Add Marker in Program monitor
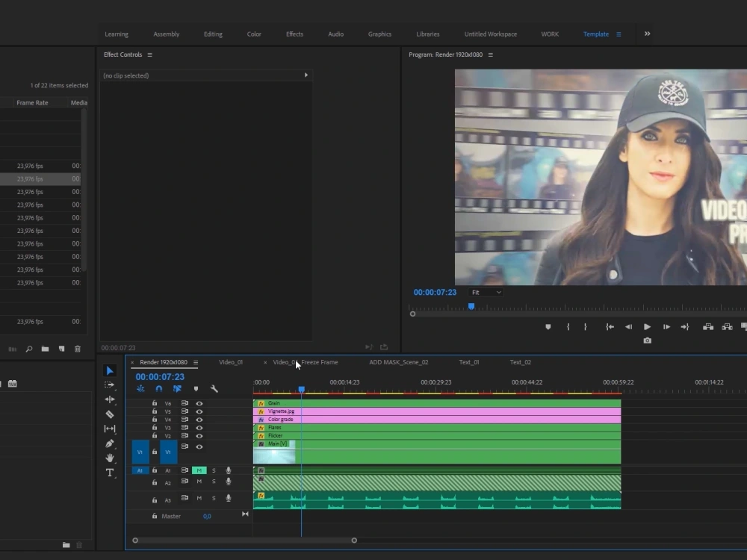Image resolution: width=747 pixels, height=560 pixels. click(548, 327)
